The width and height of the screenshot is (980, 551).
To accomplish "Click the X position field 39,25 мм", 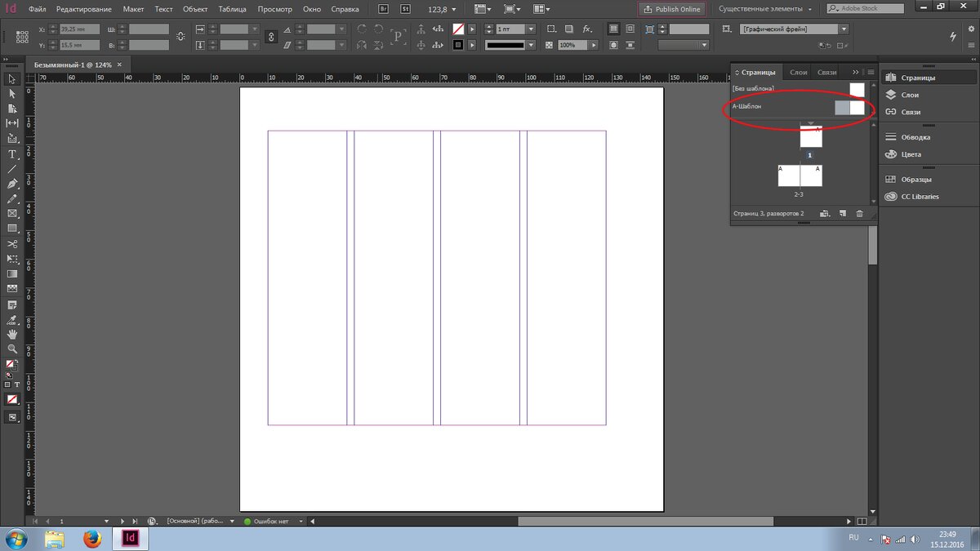I will coord(80,29).
